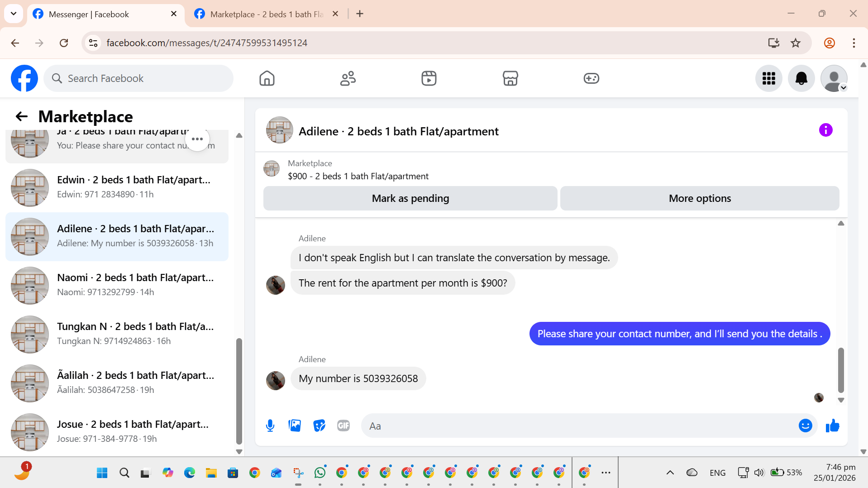
Task: Click the listing thumbnail in chat header
Action: click(x=279, y=130)
